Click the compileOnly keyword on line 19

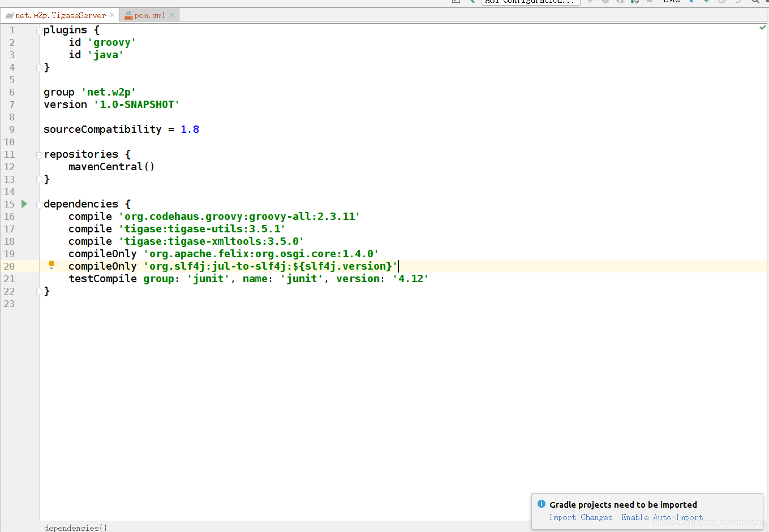tap(102, 254)
